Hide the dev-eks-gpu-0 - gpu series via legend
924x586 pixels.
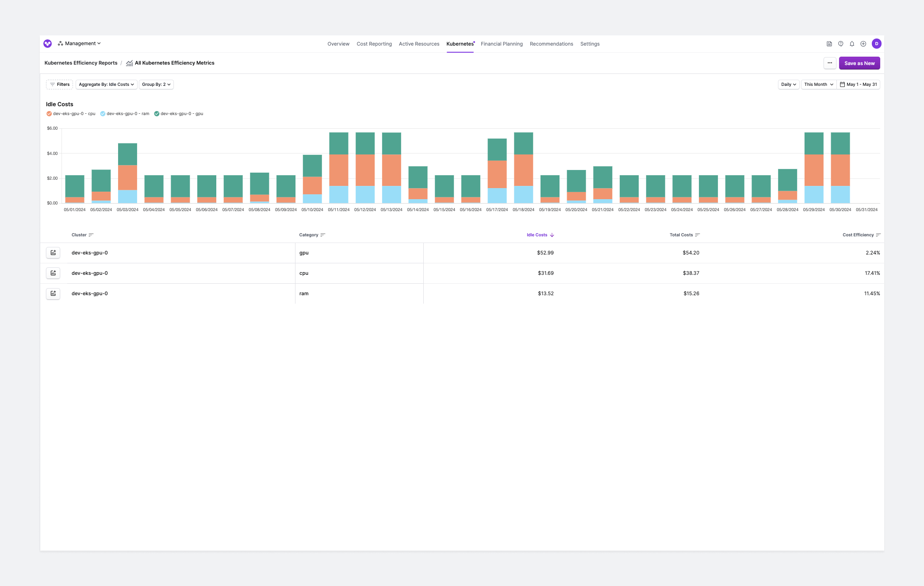[179, 114]
